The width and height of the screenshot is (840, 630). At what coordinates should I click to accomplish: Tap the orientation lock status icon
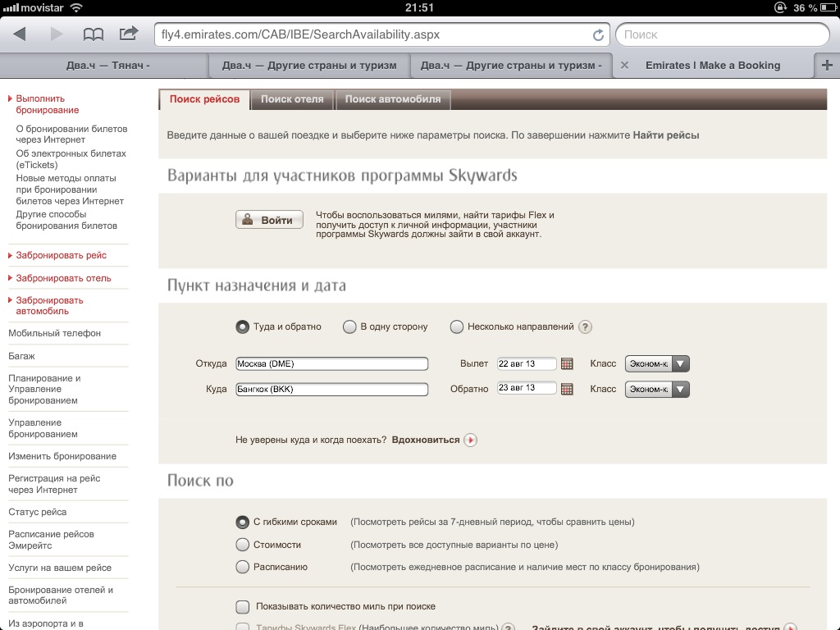click(x=780, y=7)
